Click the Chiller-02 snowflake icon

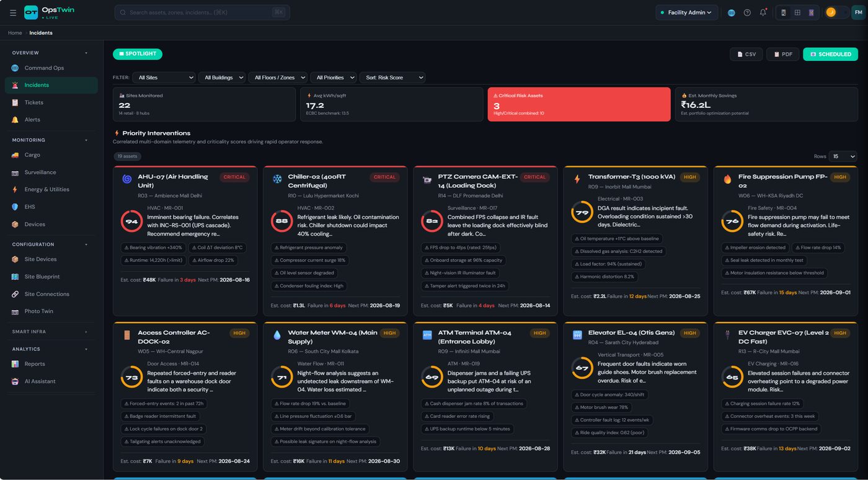click(277, 179)
